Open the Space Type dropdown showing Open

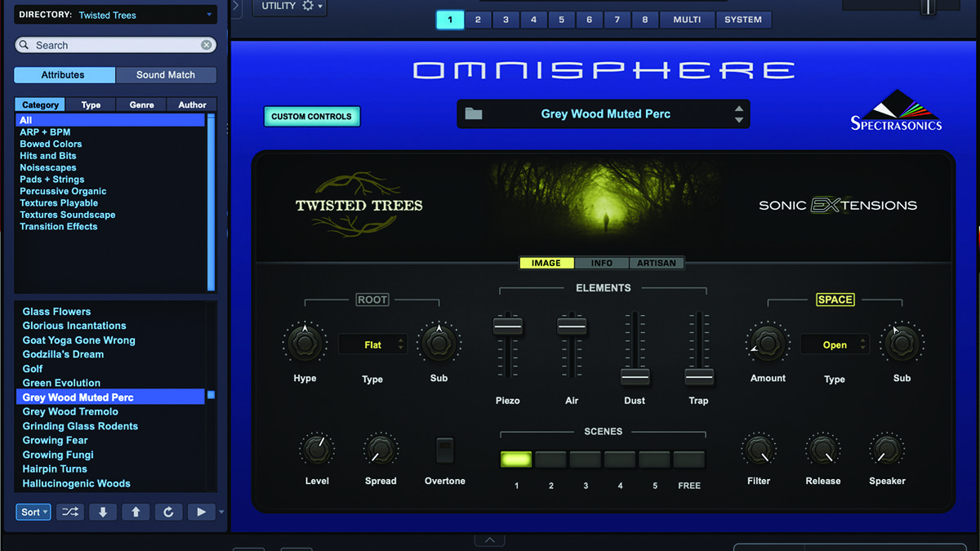(835, 344)
